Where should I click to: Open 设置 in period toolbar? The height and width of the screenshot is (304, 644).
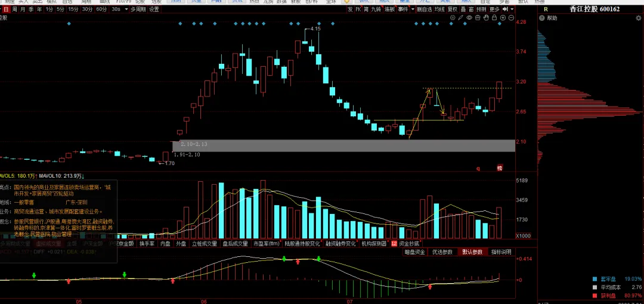(154, 9)
